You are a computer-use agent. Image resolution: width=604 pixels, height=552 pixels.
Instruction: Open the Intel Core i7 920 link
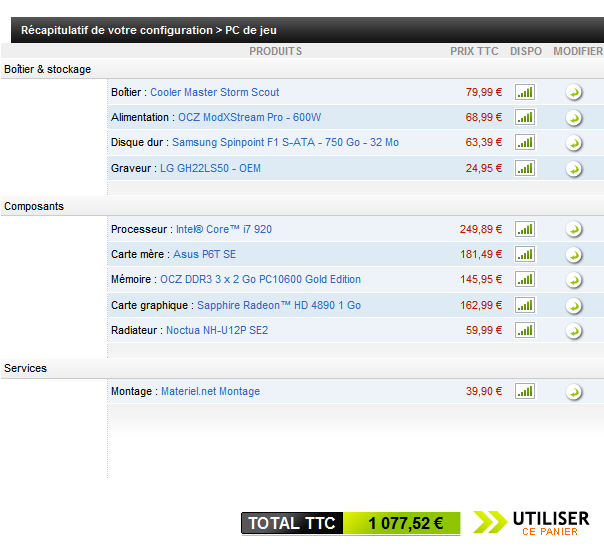pos(224,229)
